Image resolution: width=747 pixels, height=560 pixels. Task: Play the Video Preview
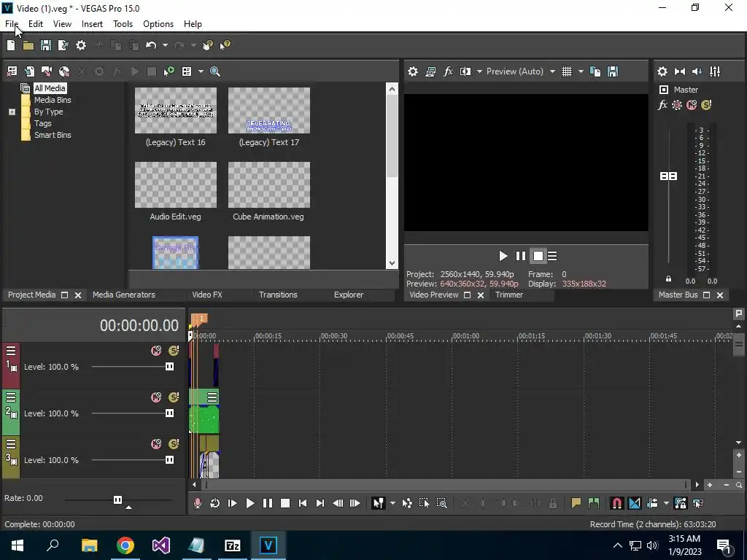click(x=503, y=256)
